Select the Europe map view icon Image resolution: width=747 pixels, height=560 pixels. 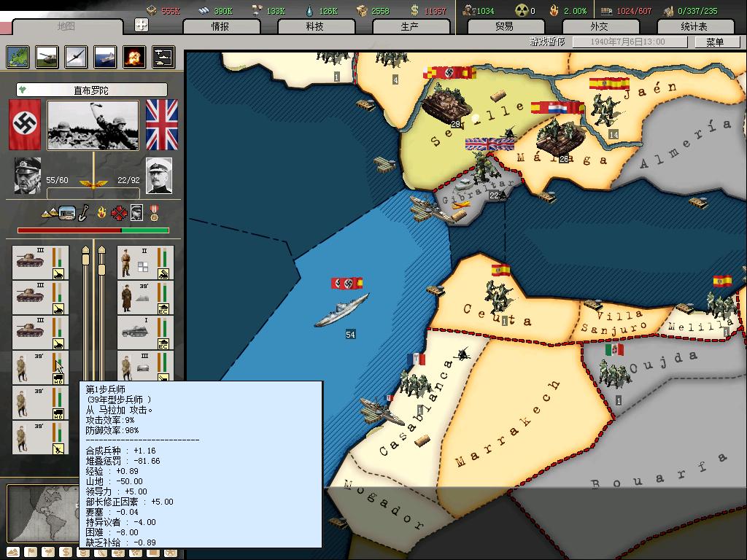[x=18, y=57]
